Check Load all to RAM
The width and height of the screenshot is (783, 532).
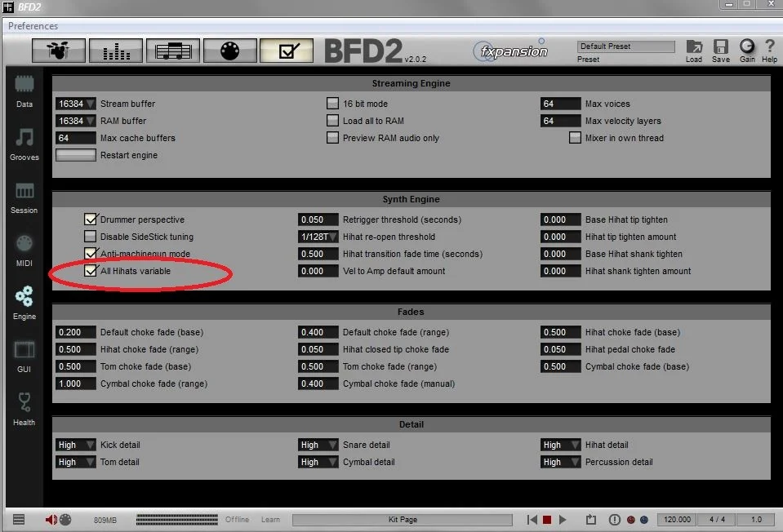[333, 120]
